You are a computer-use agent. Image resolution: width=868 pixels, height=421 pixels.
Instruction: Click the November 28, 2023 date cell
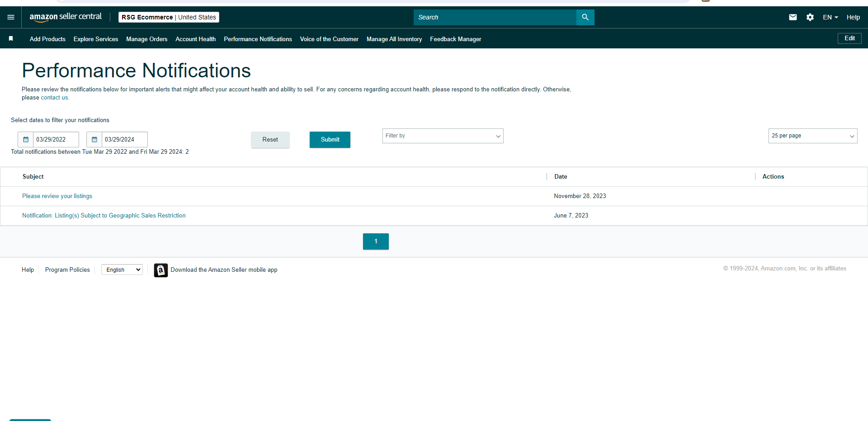(580, 196)
